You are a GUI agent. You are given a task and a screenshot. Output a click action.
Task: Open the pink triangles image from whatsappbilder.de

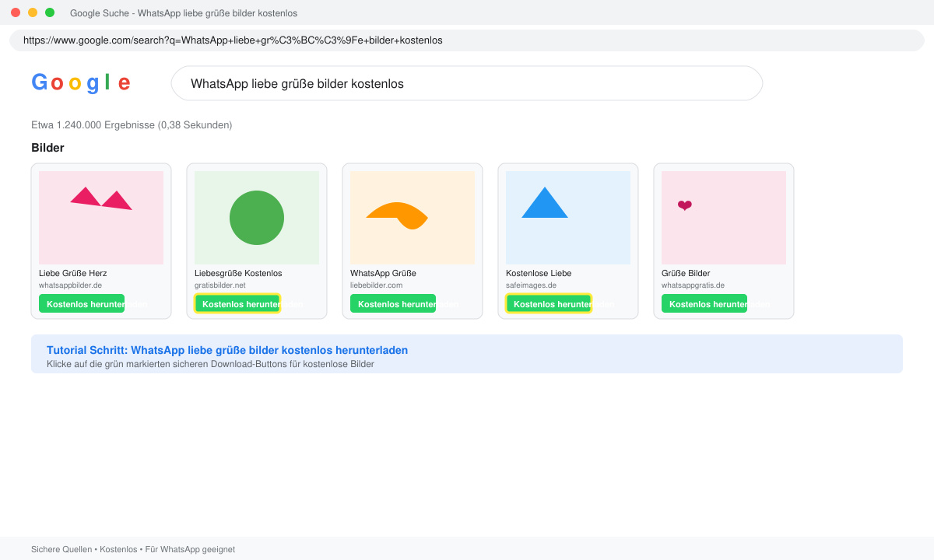coord(101,218)
